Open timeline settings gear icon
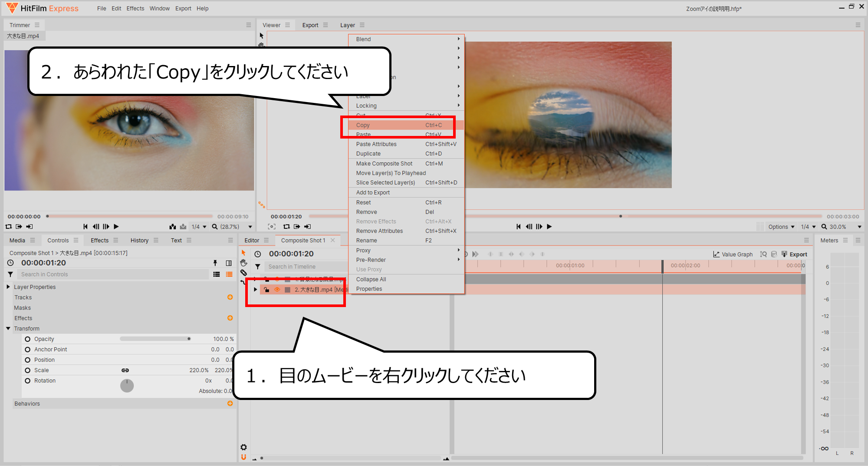Viewport: 868px width, 466px height. click(x=243, y=447)
